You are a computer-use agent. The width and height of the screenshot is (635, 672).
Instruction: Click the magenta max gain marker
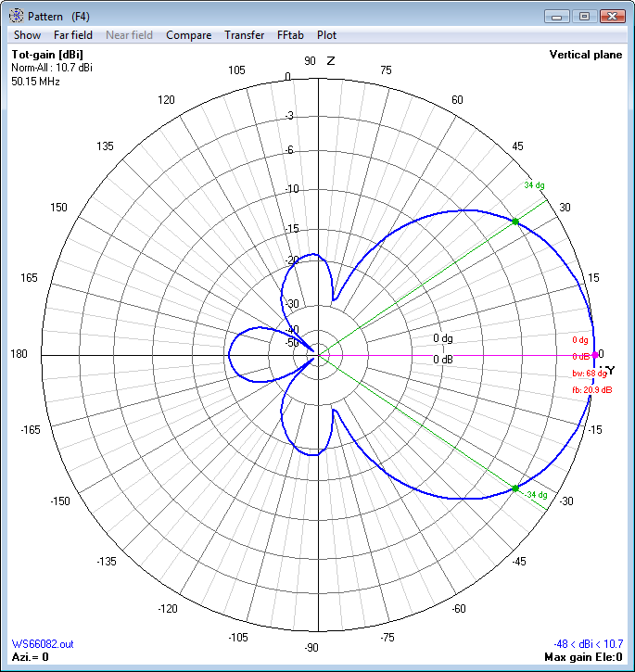tap(595, 355)
